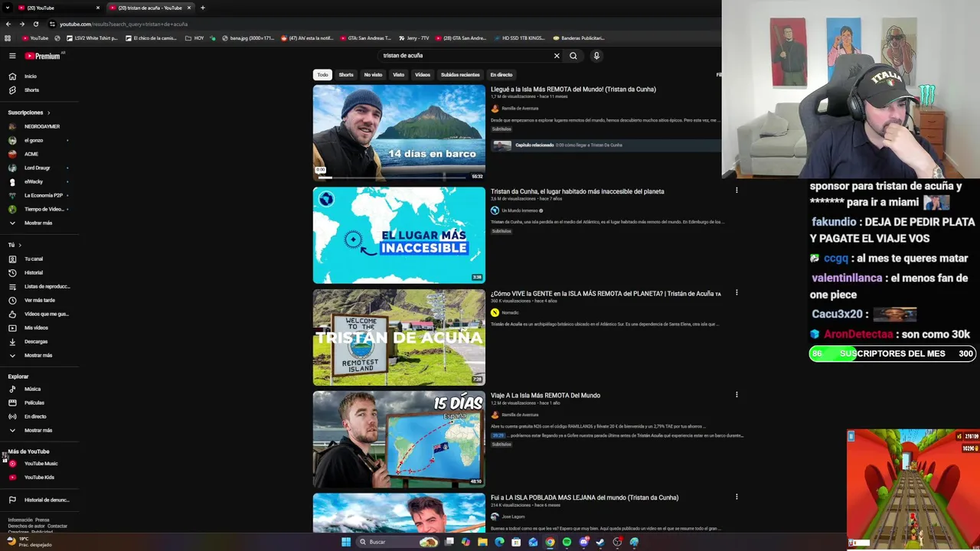The height and width of the screenshot is (551, 980).
Task: Open 'Mis vídeos' in sidebar
Action: (36, 328)
